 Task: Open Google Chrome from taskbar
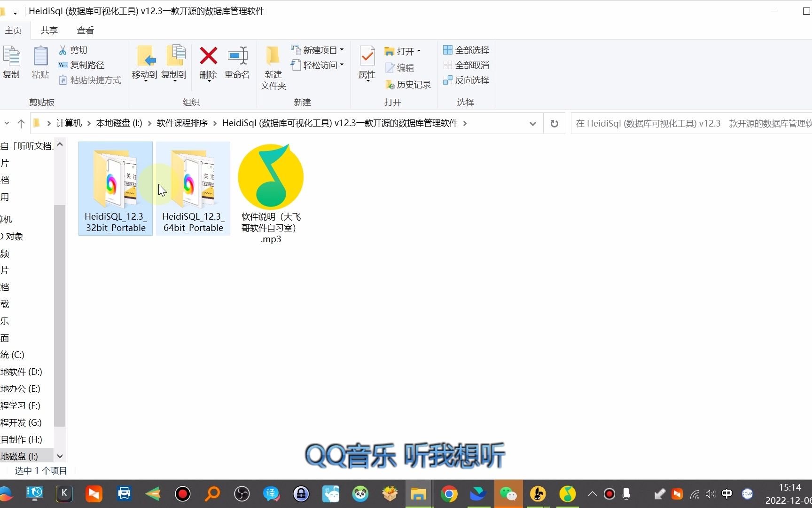click(x=449, y=494)
